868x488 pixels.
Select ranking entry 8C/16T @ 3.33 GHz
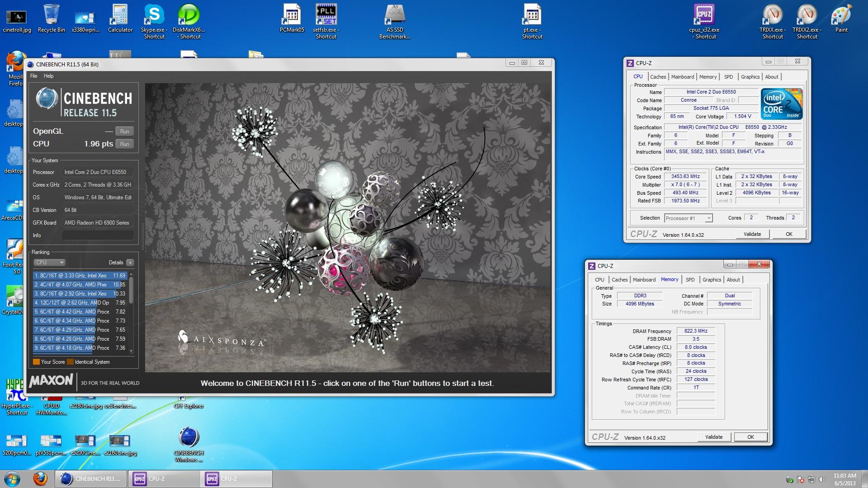pyautogui.click(x=80, y=276)
